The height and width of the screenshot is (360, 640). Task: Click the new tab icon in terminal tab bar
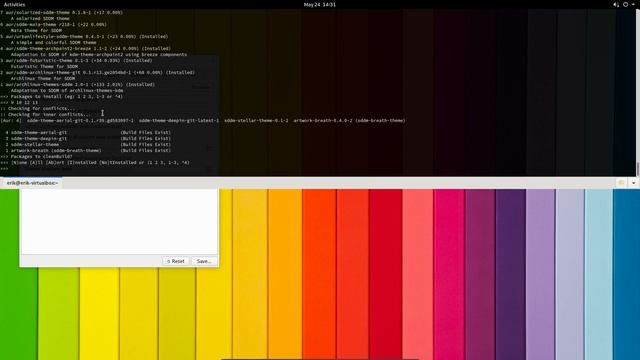[621, 183]
